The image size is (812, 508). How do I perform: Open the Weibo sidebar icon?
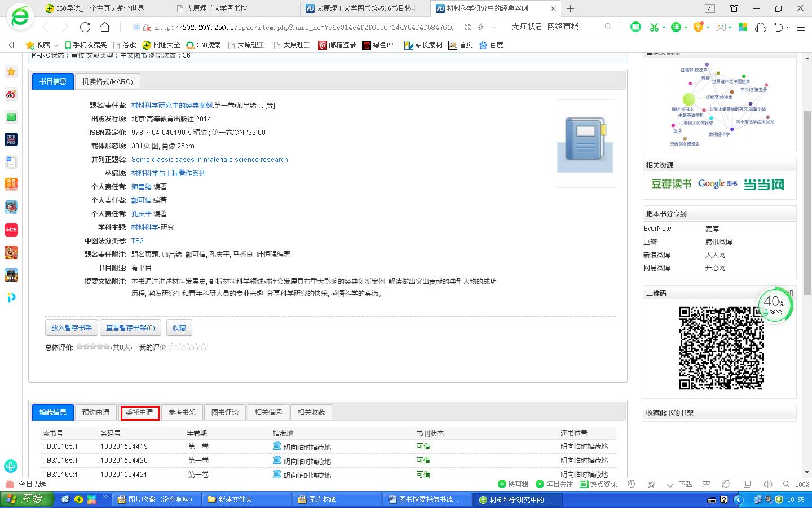[11, 94]
